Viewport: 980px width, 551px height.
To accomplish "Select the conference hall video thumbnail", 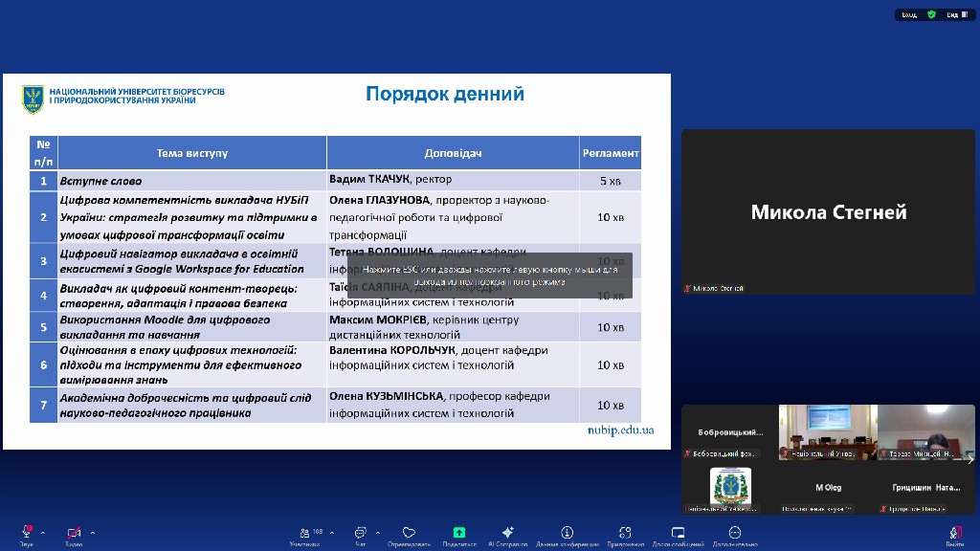I will coord(828,432).
